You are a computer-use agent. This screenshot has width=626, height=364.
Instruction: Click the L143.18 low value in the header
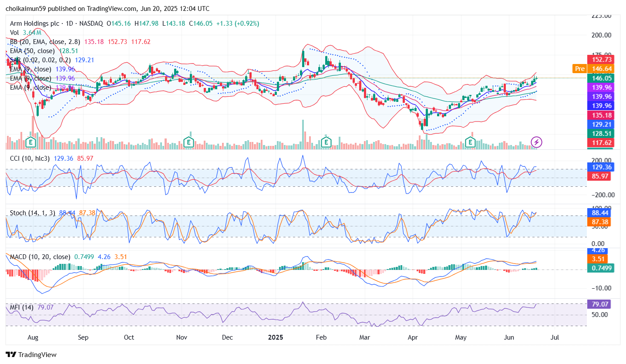coord(174,24)
